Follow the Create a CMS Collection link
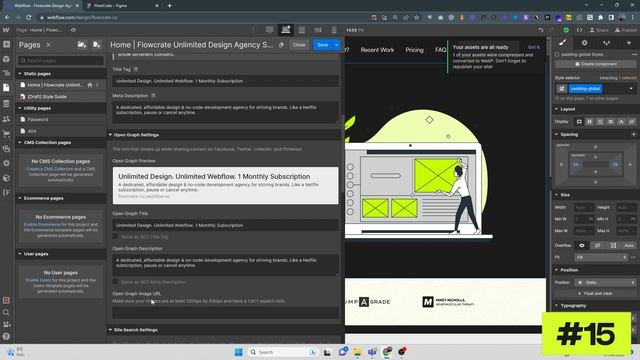This screenshot has width=640, height=360. (x=50, y=169)
